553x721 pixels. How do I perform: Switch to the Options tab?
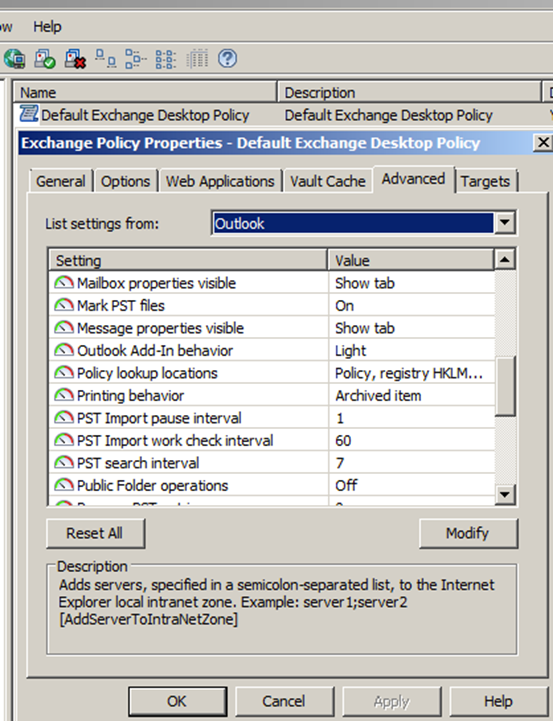[125, 181]
